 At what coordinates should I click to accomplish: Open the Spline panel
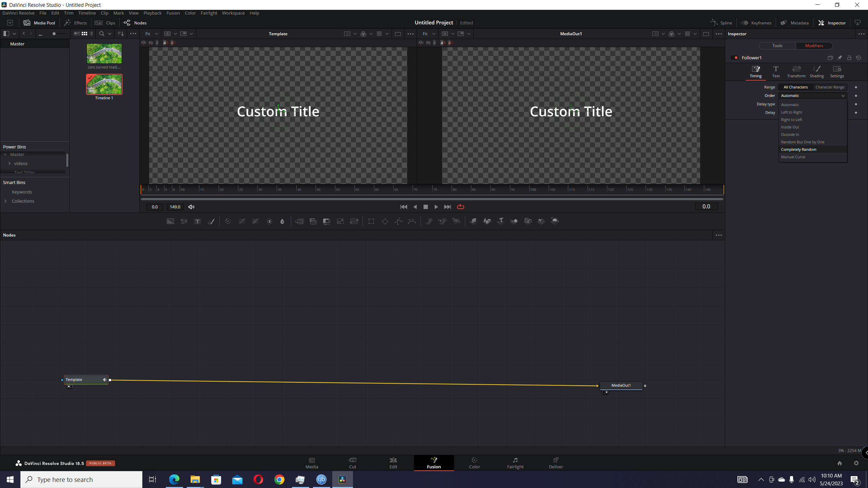pos(721,23)
